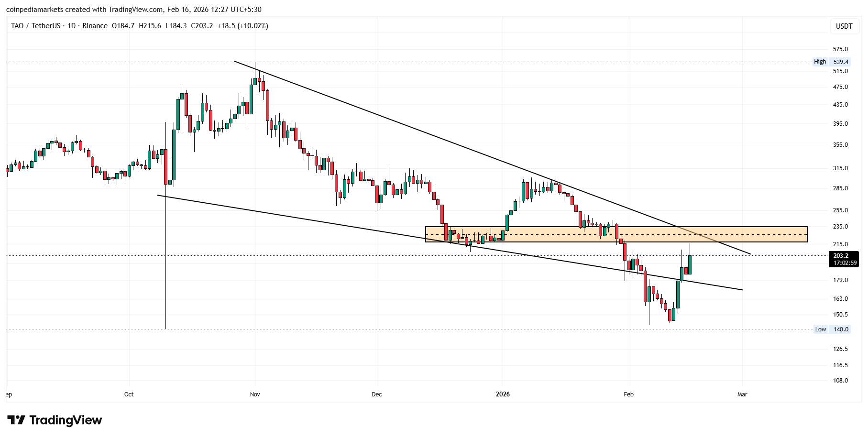
Task: Click the TAO / TetherUS symbol title
Action: pyautogui.click(x=36, y=26)
